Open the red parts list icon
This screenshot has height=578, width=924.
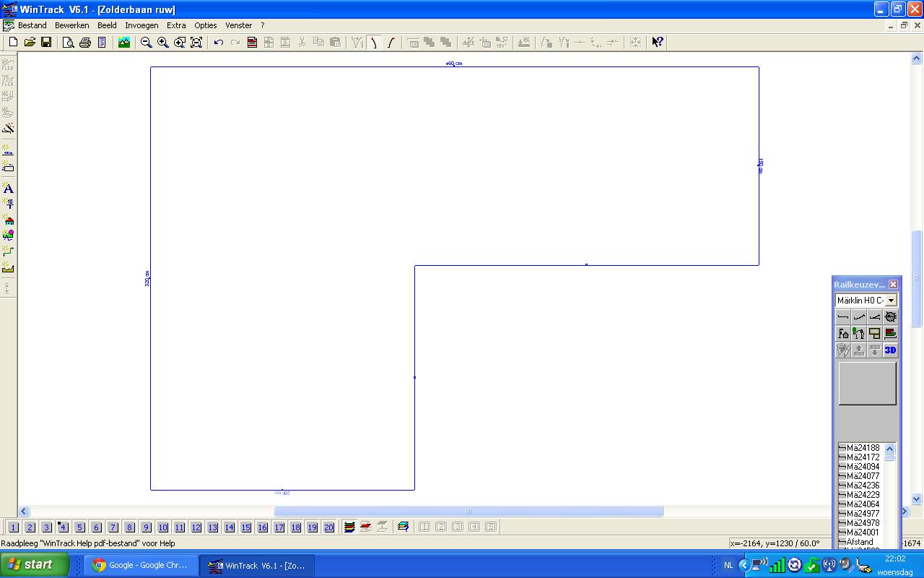(252, 43)
